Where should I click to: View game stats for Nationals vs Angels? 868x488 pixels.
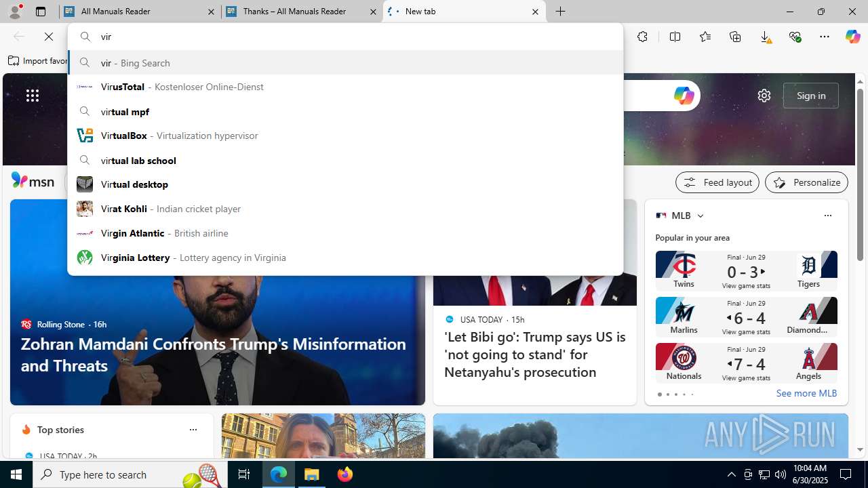pos(746,378)
